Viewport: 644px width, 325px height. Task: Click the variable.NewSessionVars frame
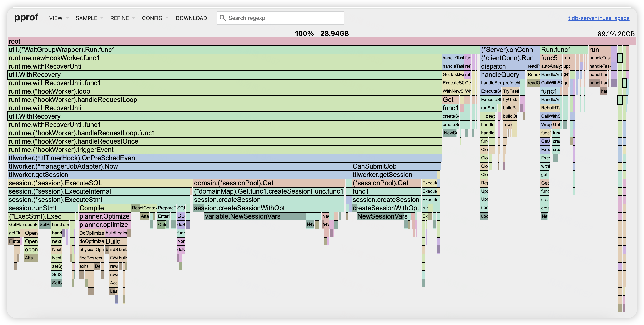point(255,216)
